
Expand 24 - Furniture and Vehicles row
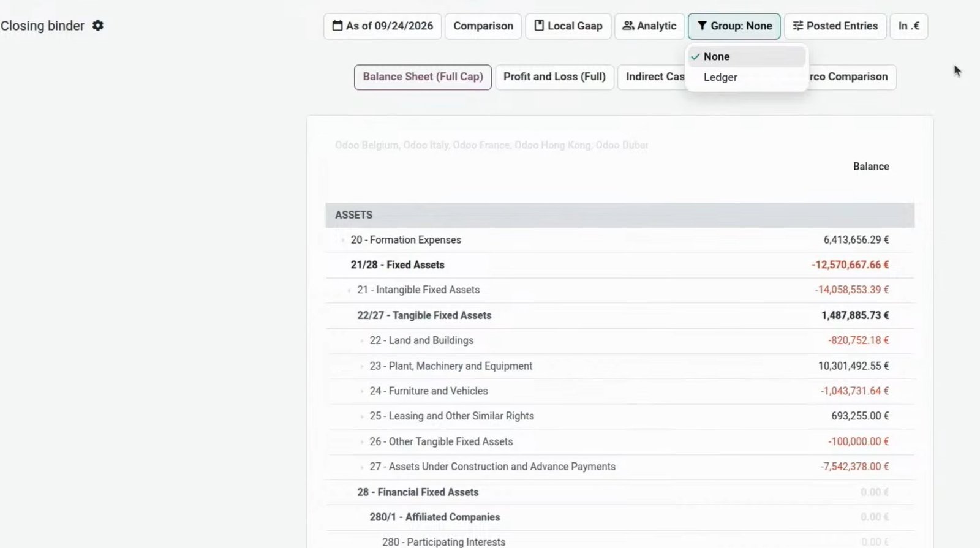(x=361, y=391)
